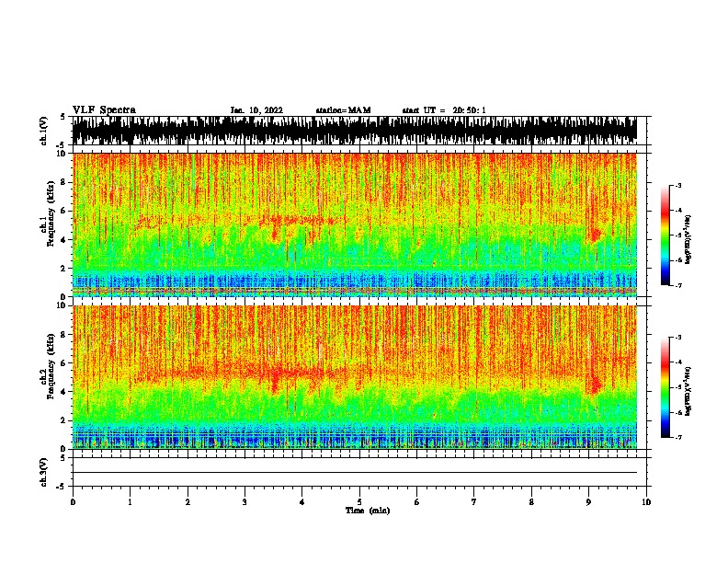Viewport: 728px width, 563px height.
Task: Click the time axis tick label "5"
Action: (x=359, y=502)
